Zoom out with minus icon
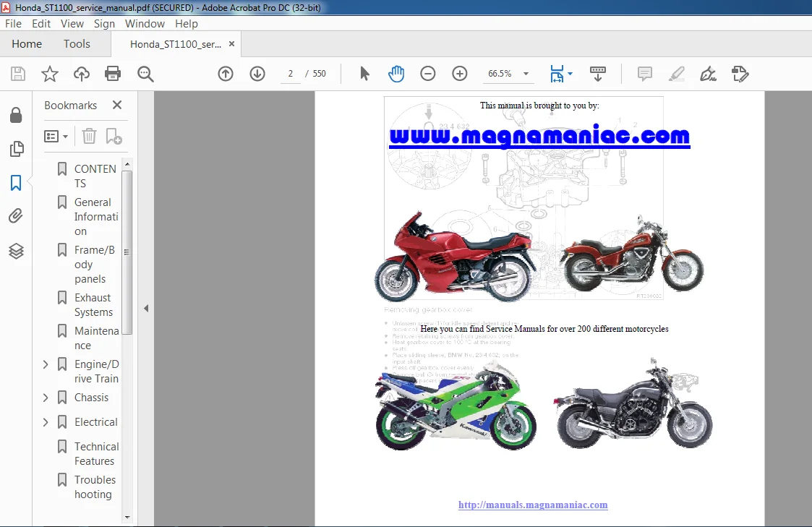This screenshot has width=812, height=527. click(x=428, y=74)
